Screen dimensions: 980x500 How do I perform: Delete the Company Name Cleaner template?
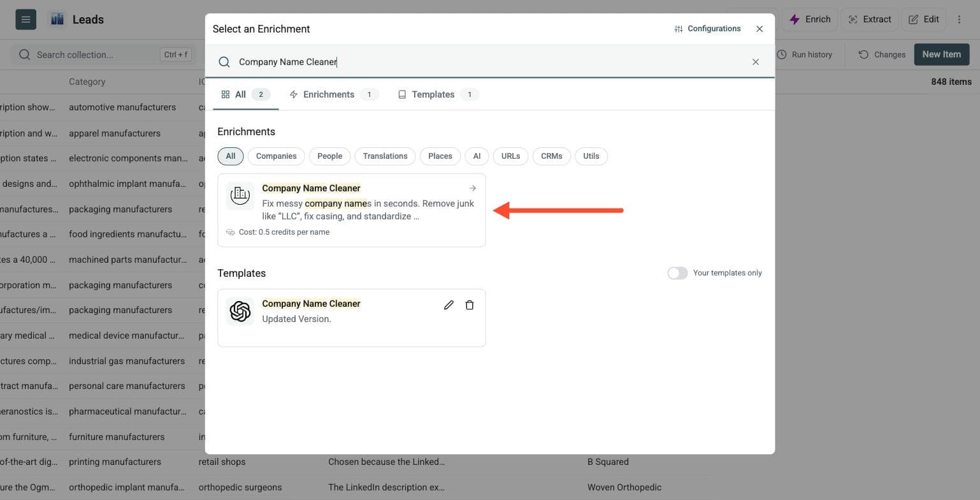(x=469, y=305)
